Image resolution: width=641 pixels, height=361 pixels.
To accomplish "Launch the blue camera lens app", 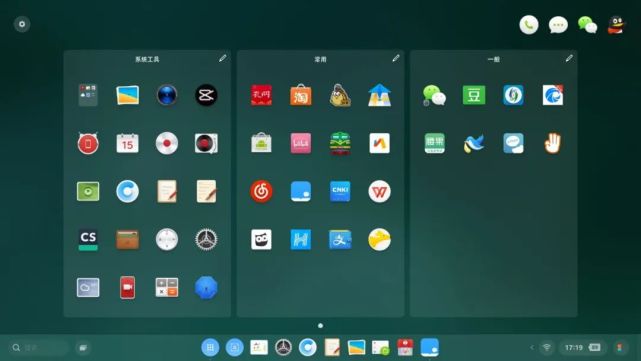I will click(167, 95).
